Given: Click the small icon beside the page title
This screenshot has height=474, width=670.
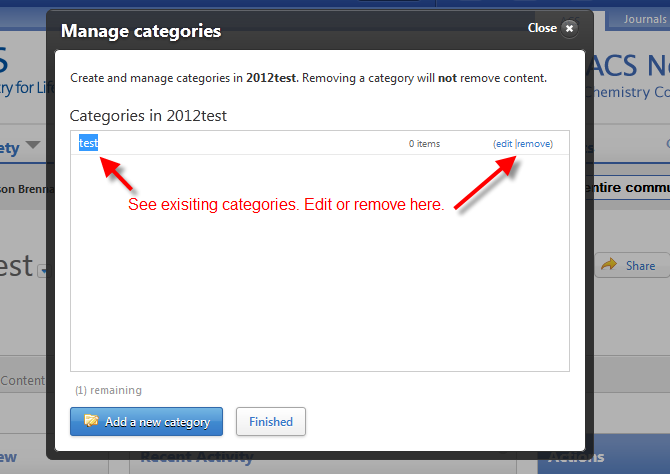Looking at the screenshot, I should point(41,270).
